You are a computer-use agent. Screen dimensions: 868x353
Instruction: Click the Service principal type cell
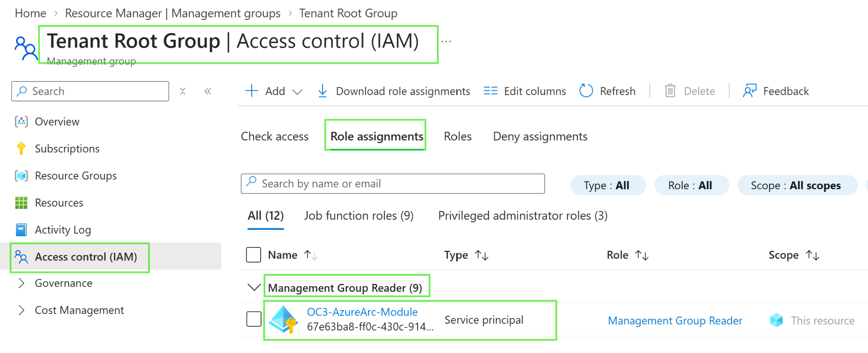pos(484,319)
